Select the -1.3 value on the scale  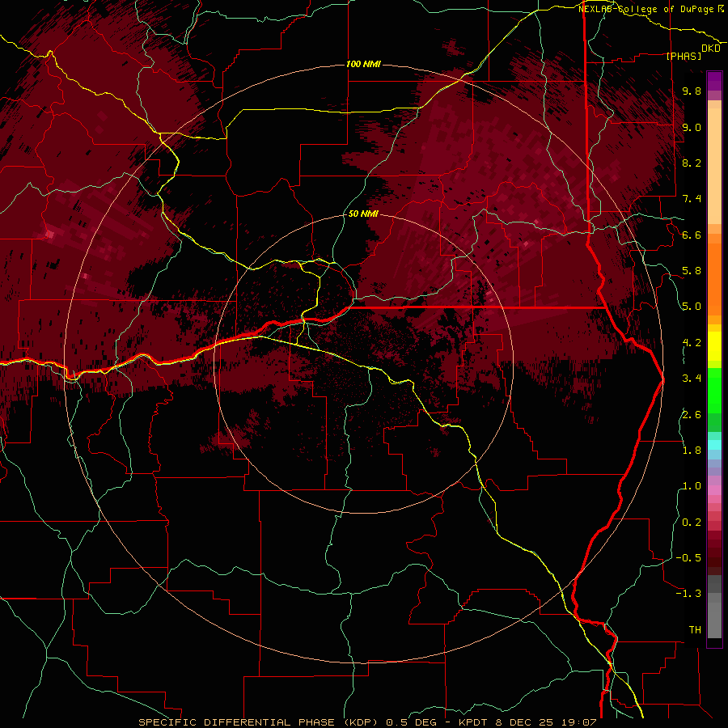tap(688, 594)
